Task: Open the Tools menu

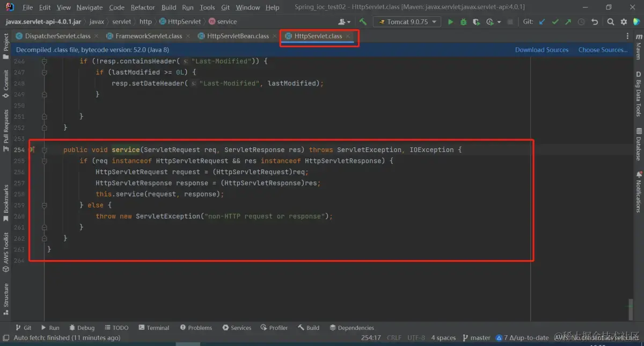Action: [207, 8]
